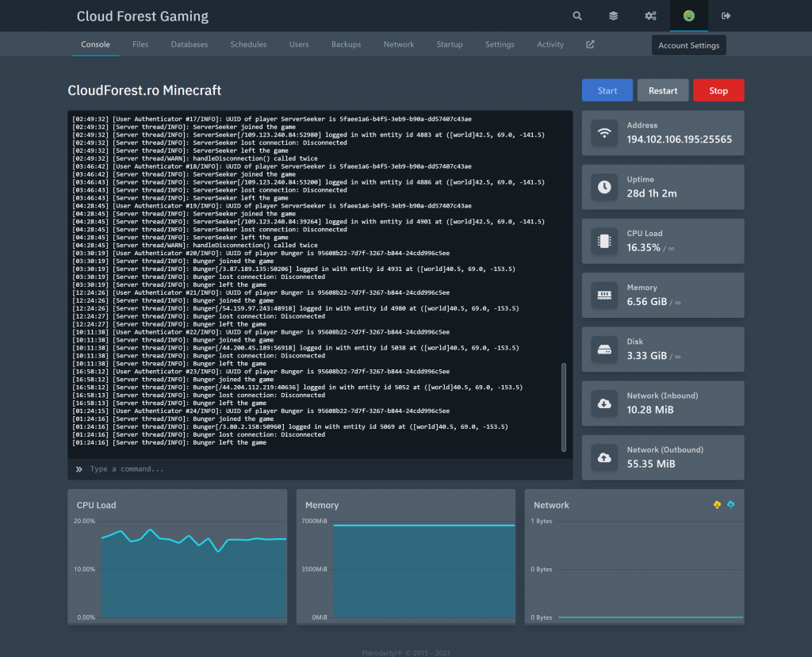Open external link icon in subnavigation
The width and height of the screenshot is (812, 657).
tap(590, 44)
